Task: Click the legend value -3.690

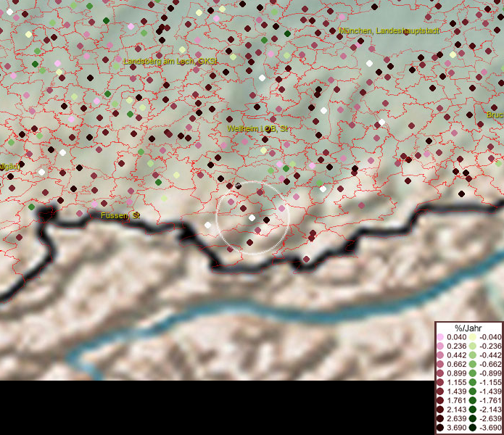Action: coord(490,428)
